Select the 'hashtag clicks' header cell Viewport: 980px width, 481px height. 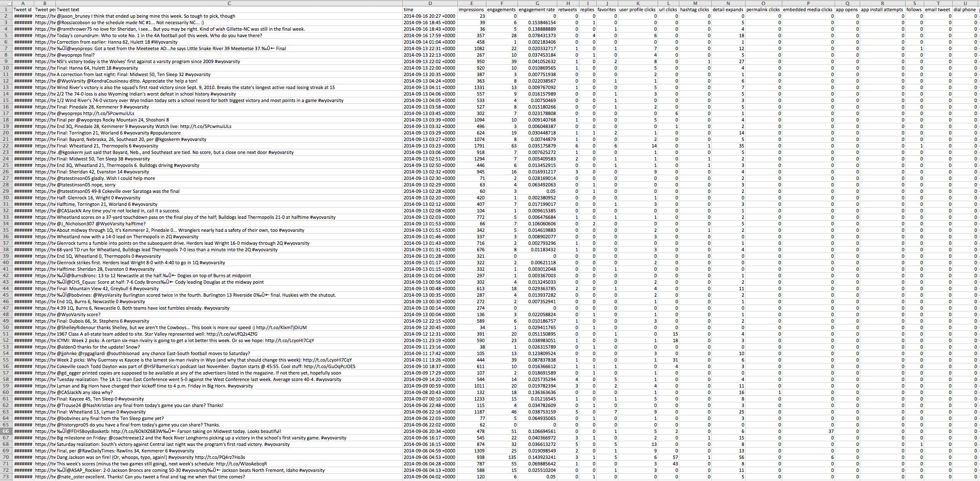[694, 10]
